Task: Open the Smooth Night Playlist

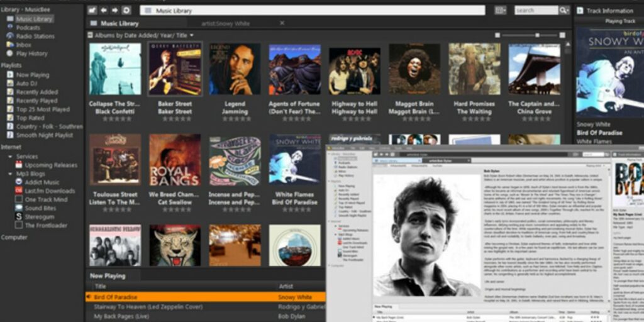Action: (x=45, y=135)
